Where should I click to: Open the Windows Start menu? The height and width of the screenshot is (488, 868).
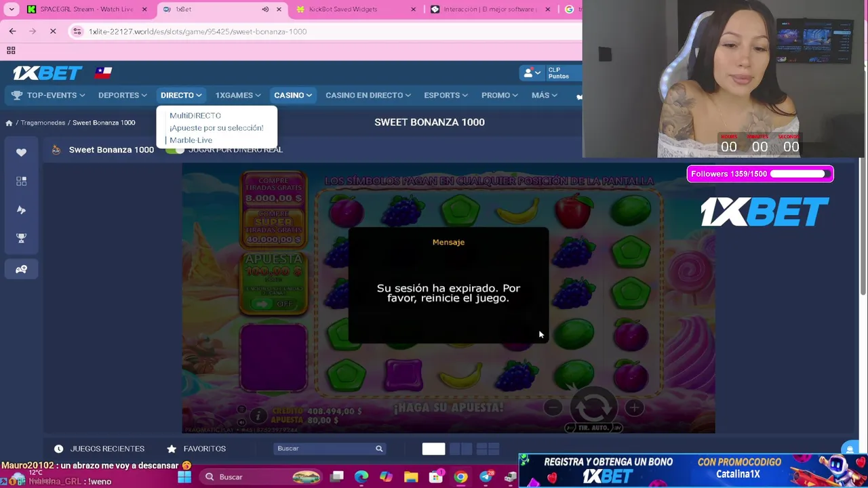184,477
